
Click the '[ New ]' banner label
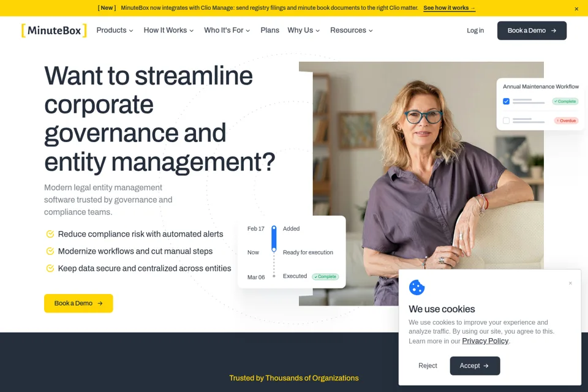(107, 8)
